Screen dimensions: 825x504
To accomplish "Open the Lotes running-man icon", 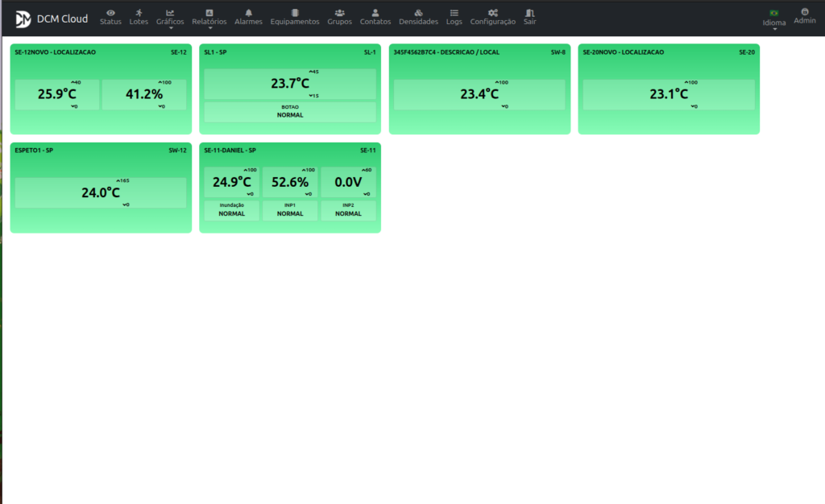I will pos(139,13).
